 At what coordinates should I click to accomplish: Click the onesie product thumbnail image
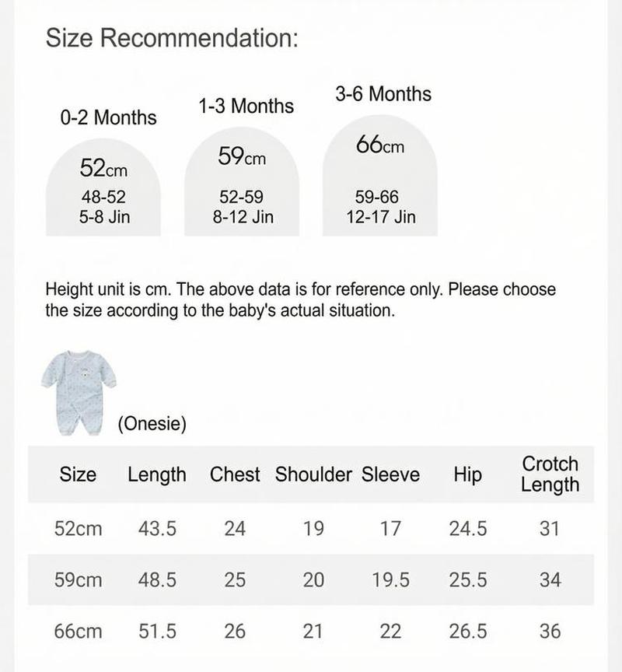point(79,393)
